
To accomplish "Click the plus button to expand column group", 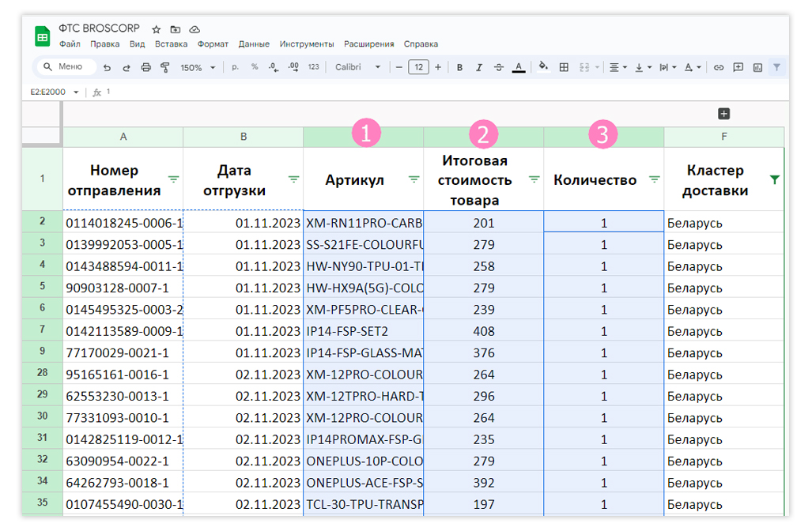I will pos(724,114).
